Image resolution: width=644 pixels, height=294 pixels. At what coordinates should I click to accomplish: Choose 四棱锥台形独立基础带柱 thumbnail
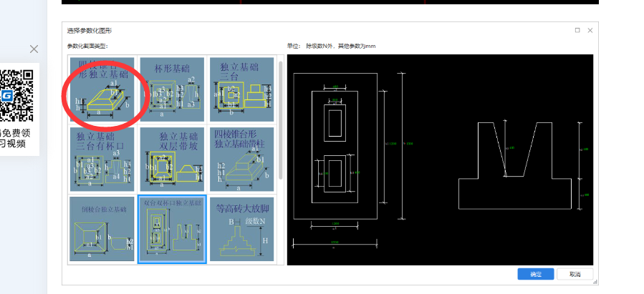[x=242, y=159]
